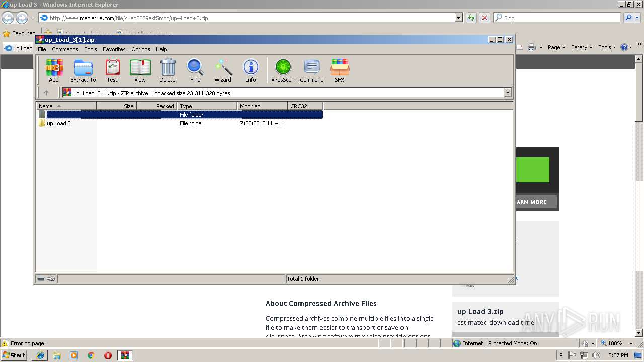This screenshot has width=644, height=362.
Task: Open the recent pages dropdown arrow
Action: pos(33,18)
